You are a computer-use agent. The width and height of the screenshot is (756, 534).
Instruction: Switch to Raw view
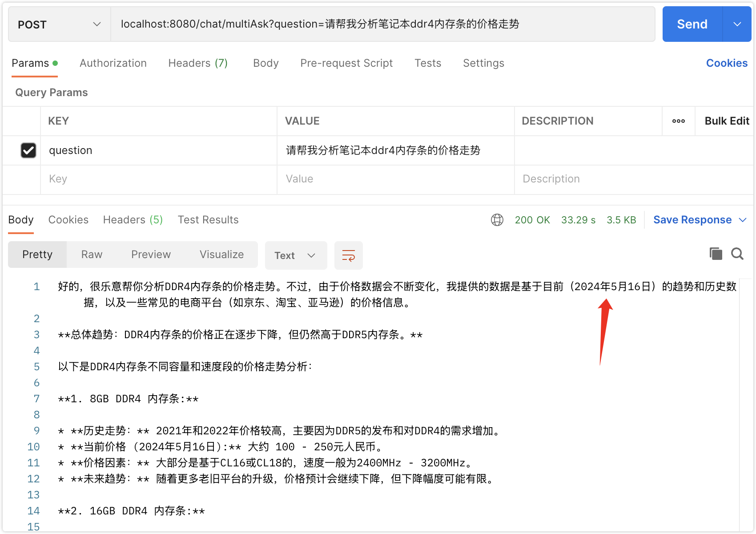[x=92, y=255]
